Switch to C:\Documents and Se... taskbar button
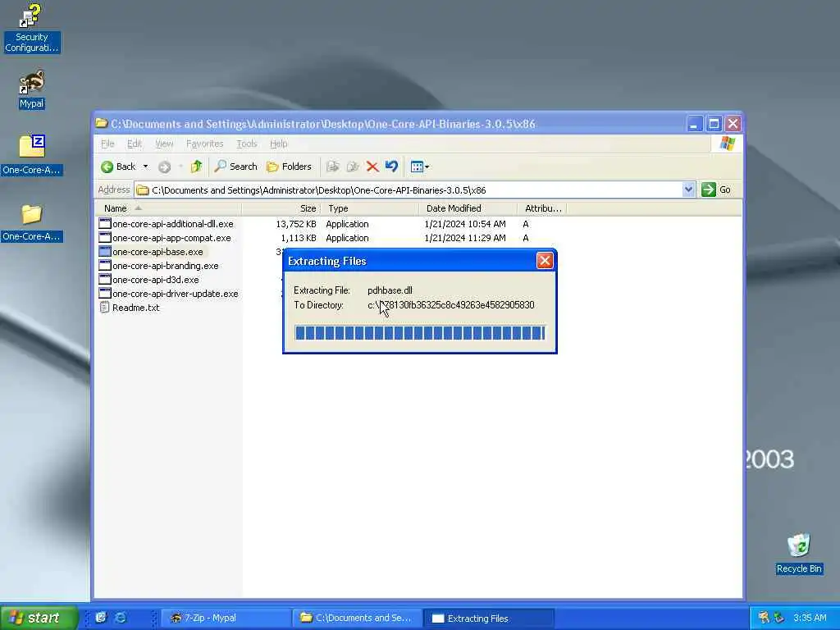This screenshot has height=630, width=840. 356,618
